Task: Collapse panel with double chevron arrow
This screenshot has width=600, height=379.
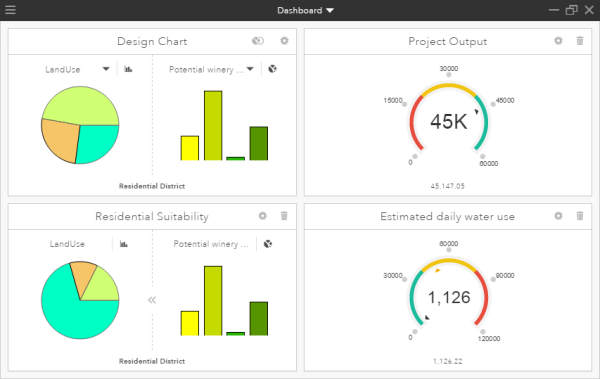Action: click(x=152, y=300)
